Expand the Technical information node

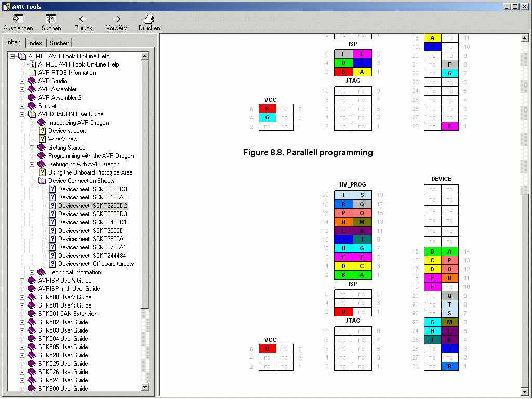point(32,272)
